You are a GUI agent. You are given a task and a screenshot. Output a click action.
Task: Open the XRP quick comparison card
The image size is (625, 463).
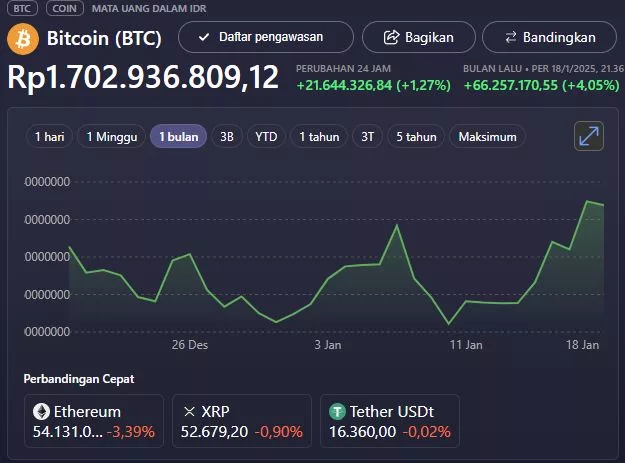(x=242, y=421)
